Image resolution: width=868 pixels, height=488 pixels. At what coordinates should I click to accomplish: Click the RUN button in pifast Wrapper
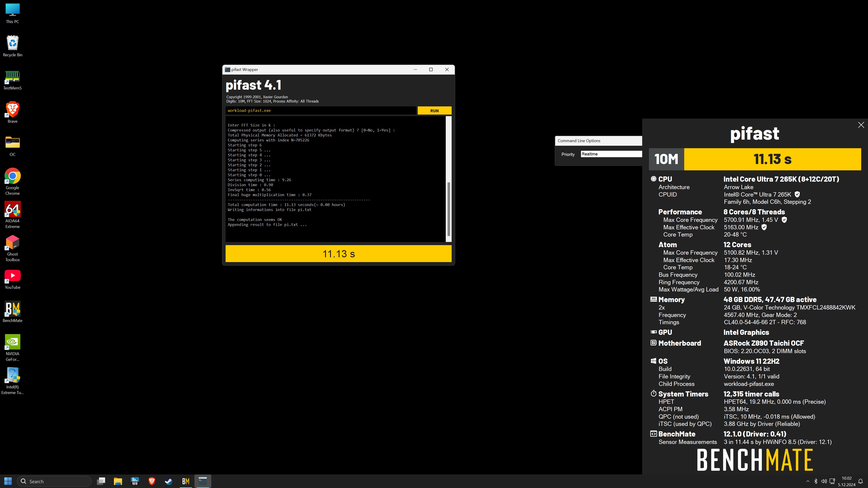[x=434, y=110]
